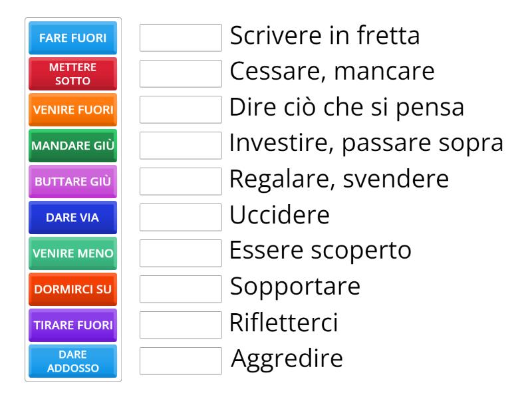Viewport: 532px width, 399px height.
Task: Click answer box beside Regalare, svendere
Action: tap(181, 182)
